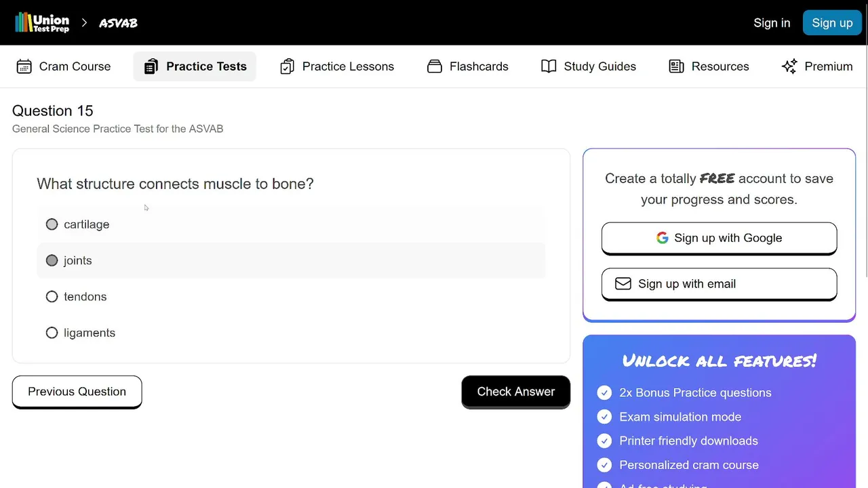Click the breadcrumb chevron before ASVAB

click(84, 23)
